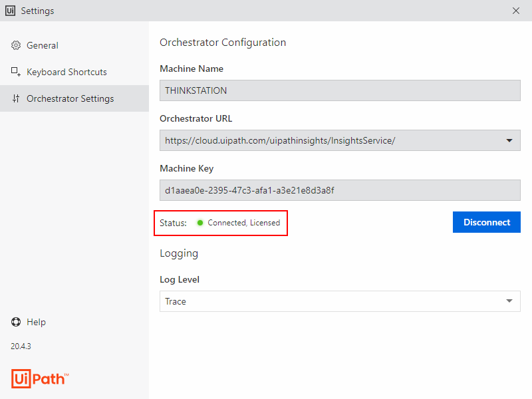Screen dimensions: 532x399
Task: Click the Log Level label
Action: click(x=180, y=279)
